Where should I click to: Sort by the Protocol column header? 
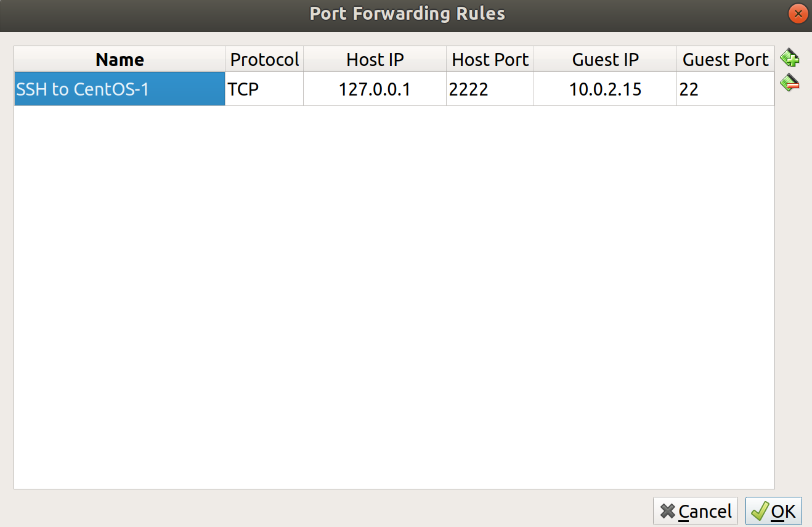pyautogui.click(x=264, y=59)
